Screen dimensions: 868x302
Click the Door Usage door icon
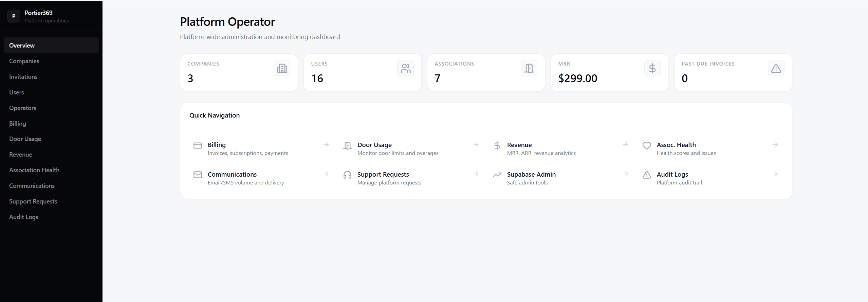point(347,145)
